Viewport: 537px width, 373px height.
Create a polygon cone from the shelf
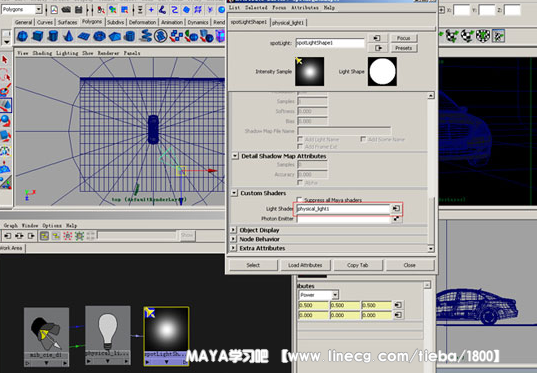pyautogui.click(x=68, y=36)
